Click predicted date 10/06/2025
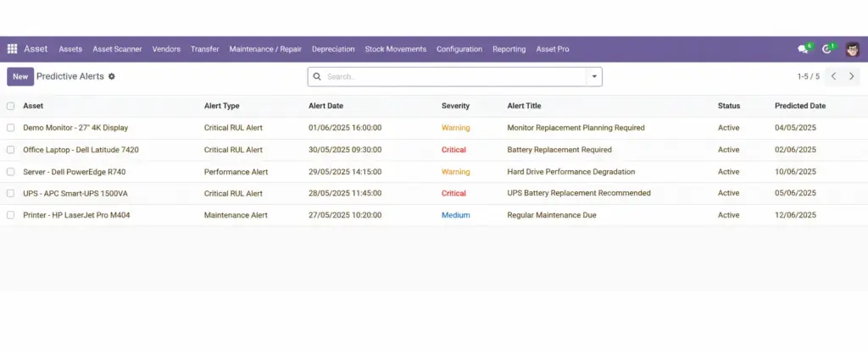The width and height of the screenshot is (868, 353). click(795, 172)
